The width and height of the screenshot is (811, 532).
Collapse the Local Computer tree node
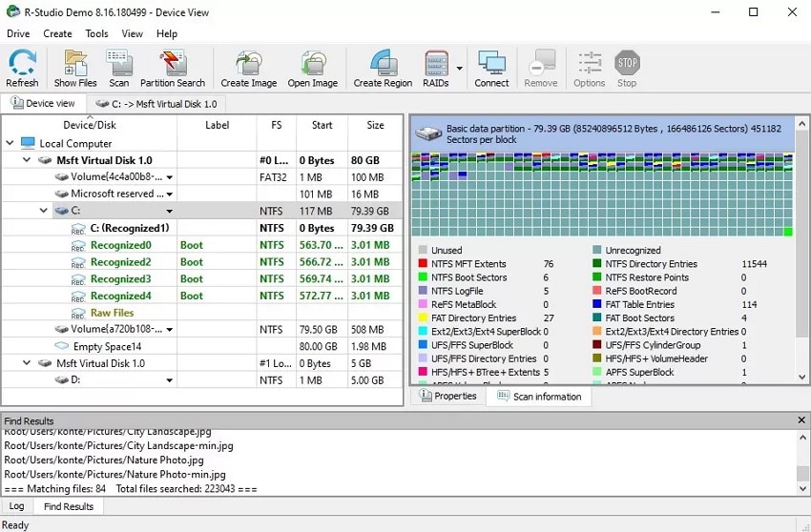[x=10, y=143]
